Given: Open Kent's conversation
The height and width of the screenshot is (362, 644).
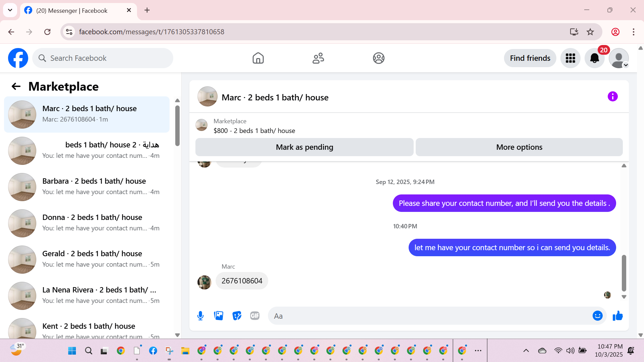Looking at the screenshot, I should pyautogui.click(x=87, y=326).
